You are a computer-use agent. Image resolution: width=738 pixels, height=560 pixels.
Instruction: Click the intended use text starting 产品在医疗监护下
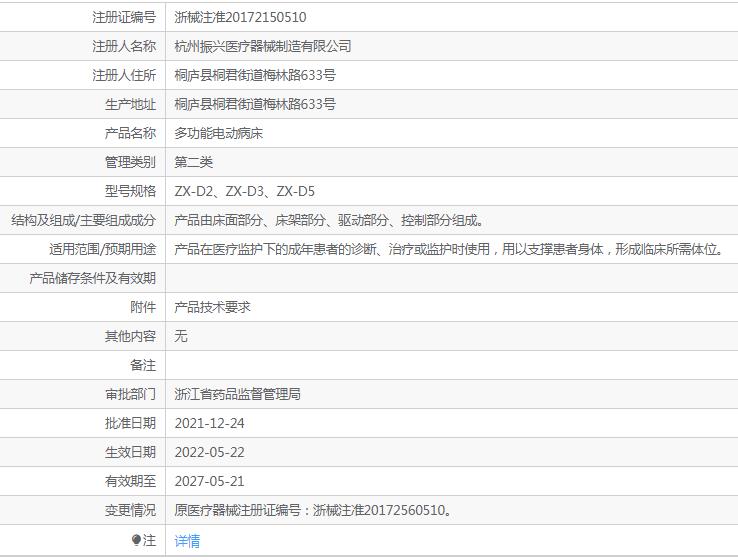click(x=449, y=249)
